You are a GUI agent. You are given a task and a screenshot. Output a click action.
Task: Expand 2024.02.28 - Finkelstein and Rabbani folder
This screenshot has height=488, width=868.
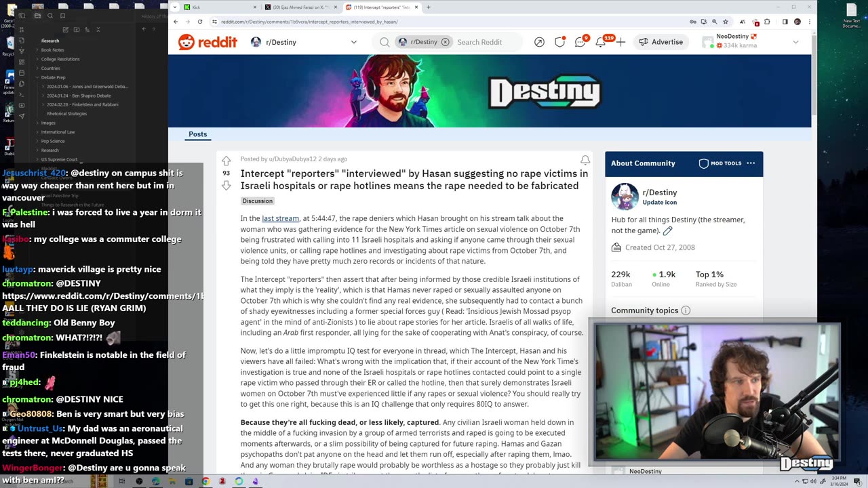click(x=83, y=104)
